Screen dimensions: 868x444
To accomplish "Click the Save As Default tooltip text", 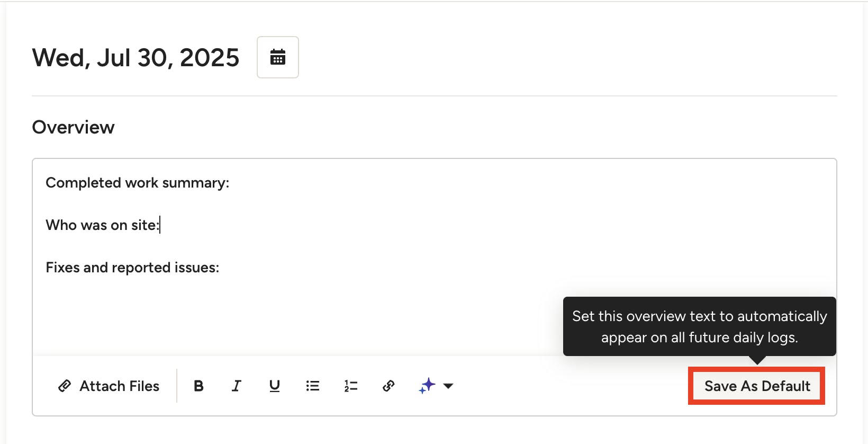I will coord(699,326).
